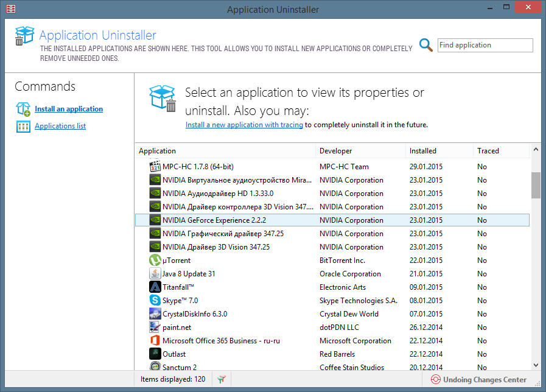This screenshot has width=546, height=392.
Task: Click the paint.net icon
Action: [155, 327]
